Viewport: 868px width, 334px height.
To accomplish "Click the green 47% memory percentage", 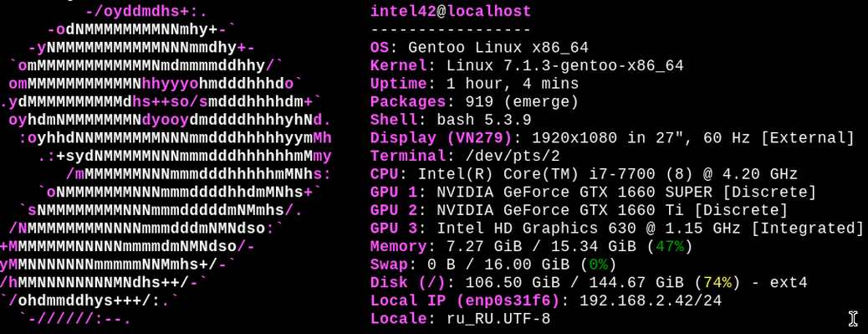I will [x=670, y=246].
